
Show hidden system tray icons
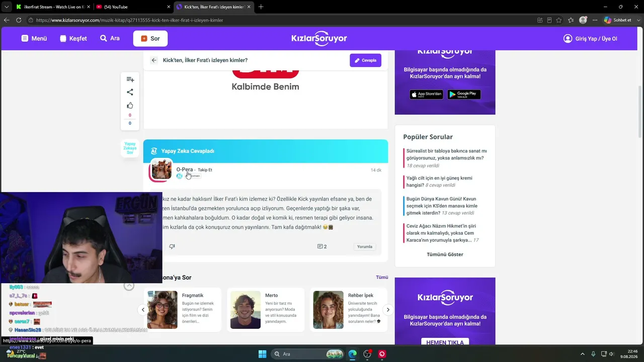(x=582, y=354)
